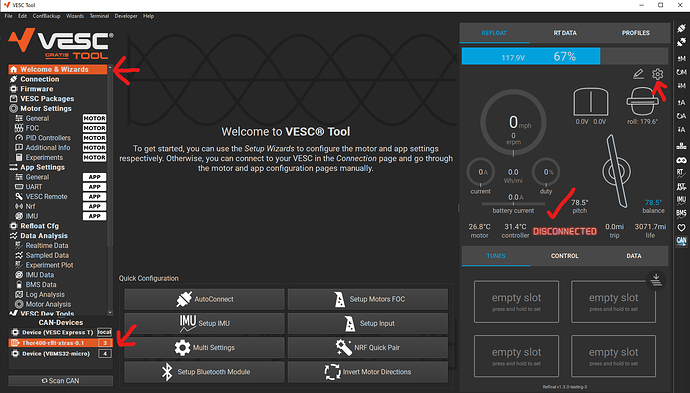
Task: Toggle IMU data streaming icon
Action: [681, 200]
